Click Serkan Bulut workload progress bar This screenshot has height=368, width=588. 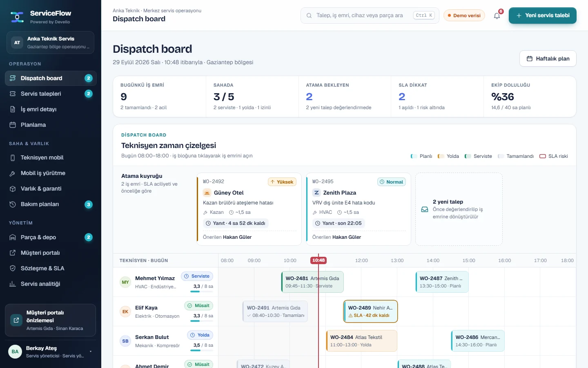click(x=202, y=350)
